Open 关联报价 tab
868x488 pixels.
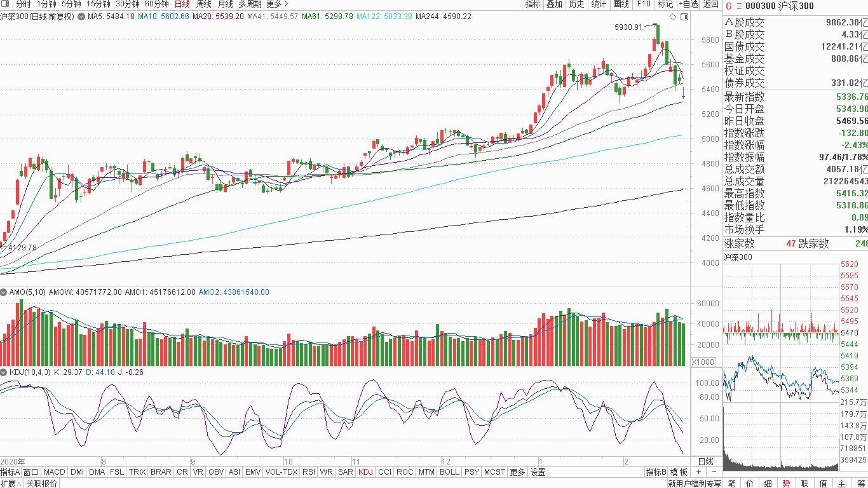(41, 483)
